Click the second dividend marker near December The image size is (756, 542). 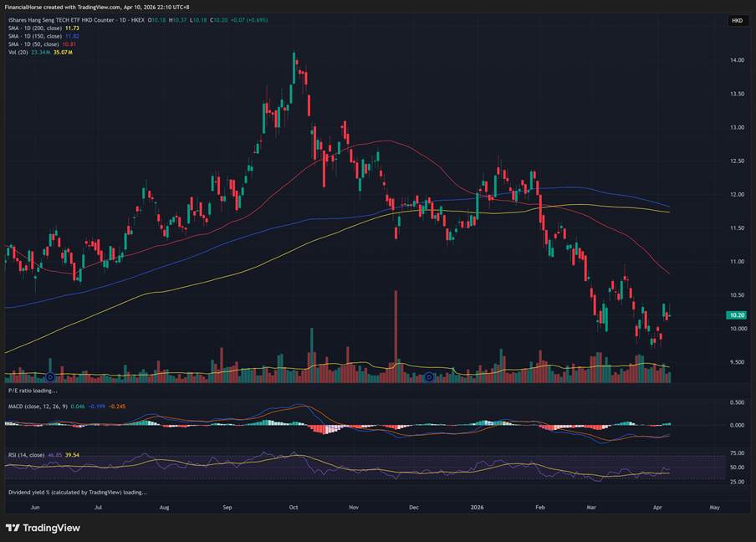click(429, 377)
